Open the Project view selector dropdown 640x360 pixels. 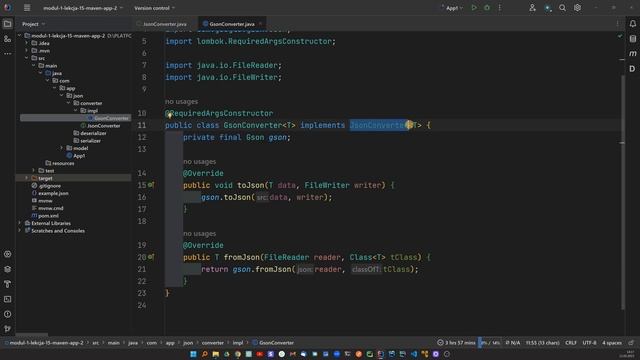pos(33,24)
